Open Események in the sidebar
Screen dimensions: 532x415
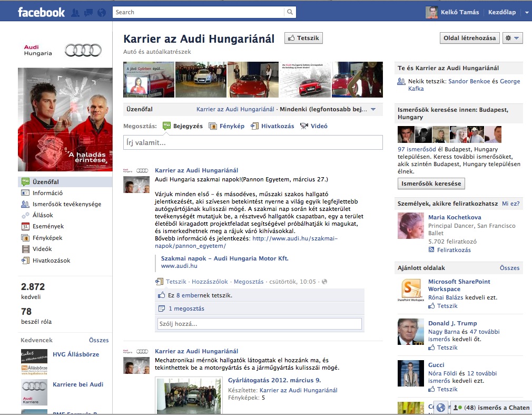pyautogui.click(x=48, y=227)
